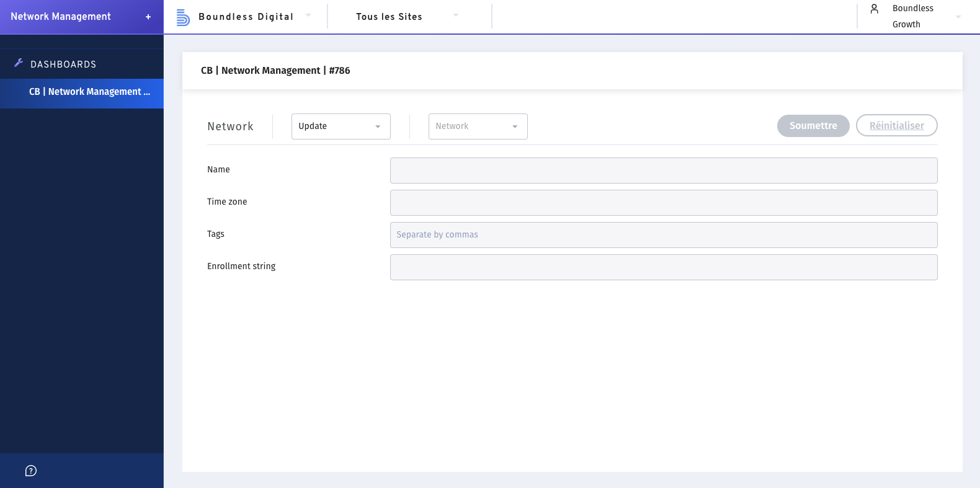Image resolution: width=980 pixels, height=488 pixels.
Task: Expand the Boundless Growth user menu arrow
Action: pos(958,17)
